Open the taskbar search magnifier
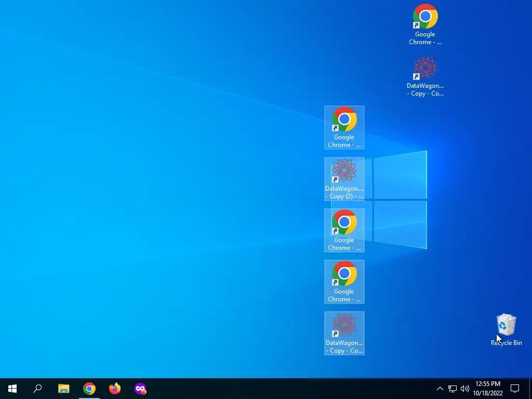Viewport: 532px width, 399px height. 37,389
